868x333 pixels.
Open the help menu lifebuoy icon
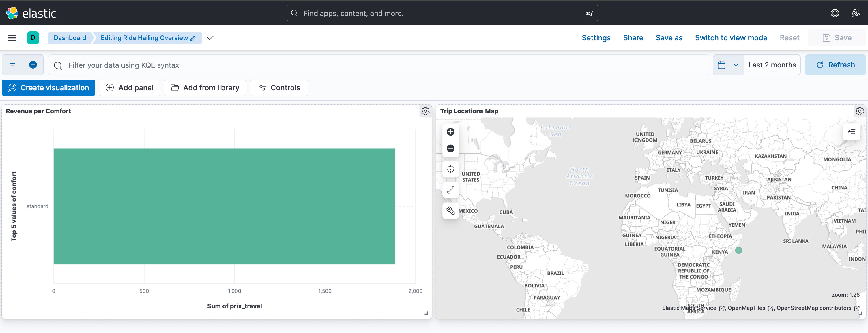pos(835,13)
